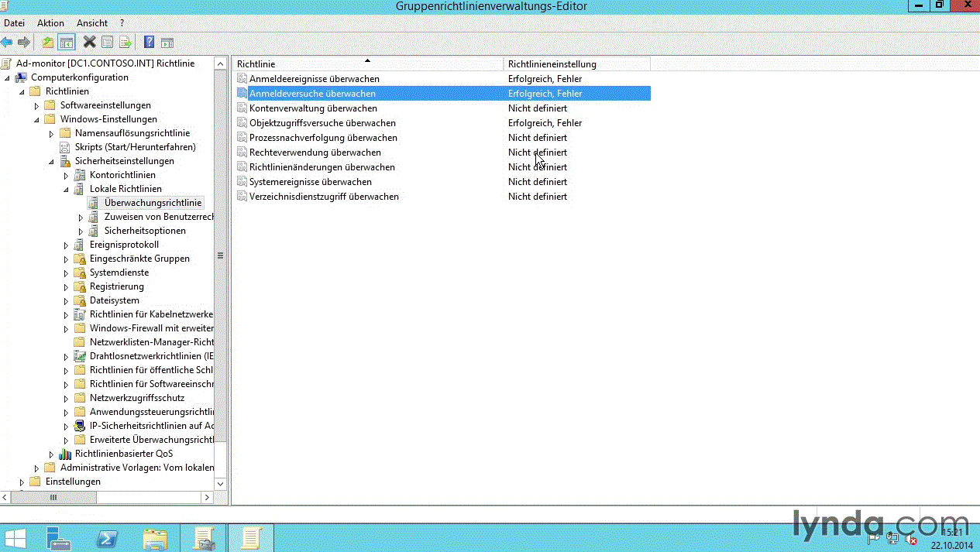The image size is (980, 552).
Task: Open the Windows Start button
Action: (x=15, y=538)
